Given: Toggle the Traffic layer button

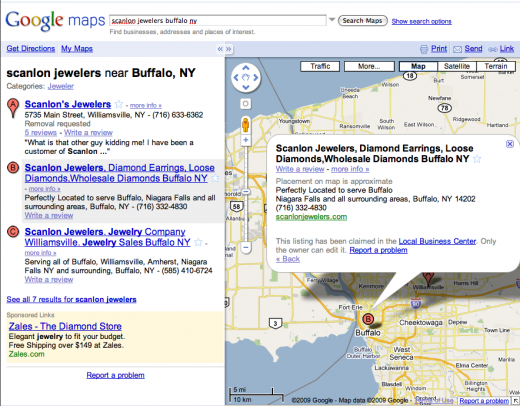Looking at the screenshot, I should tap(320, 66).
